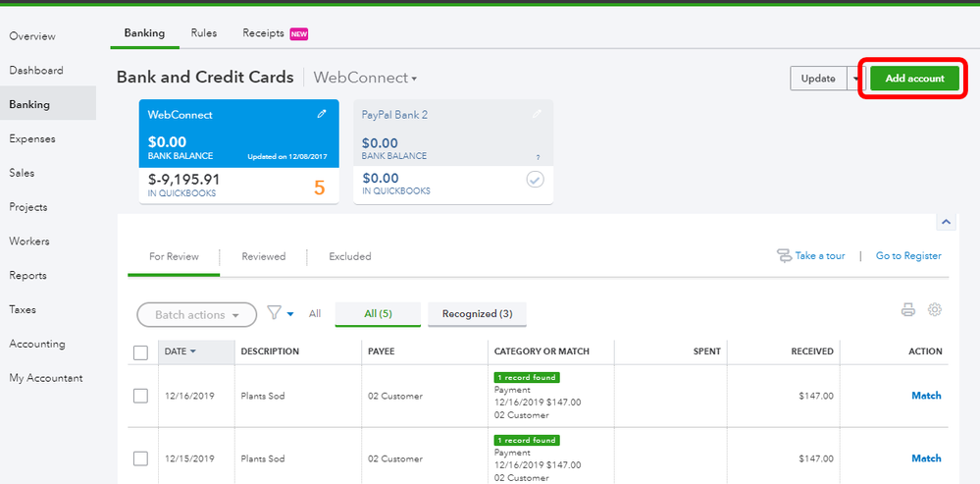Go to Dashboard in the sidebar
Image resolution: width=980 pixels, height=484 pixels.
click(36, 71)
